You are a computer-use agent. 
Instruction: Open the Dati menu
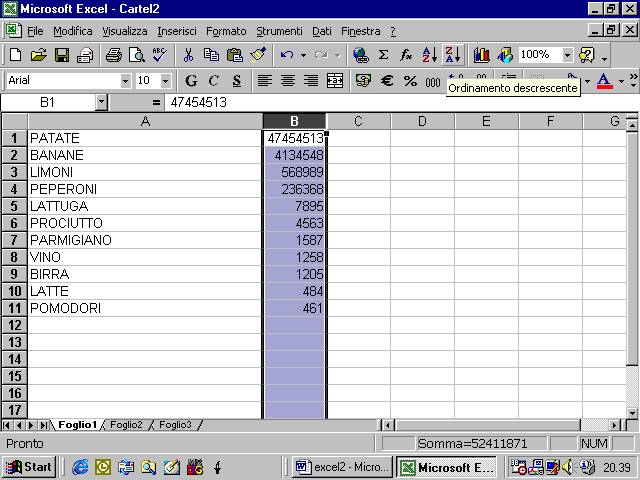pyautogui.click(x=321, y=31)
